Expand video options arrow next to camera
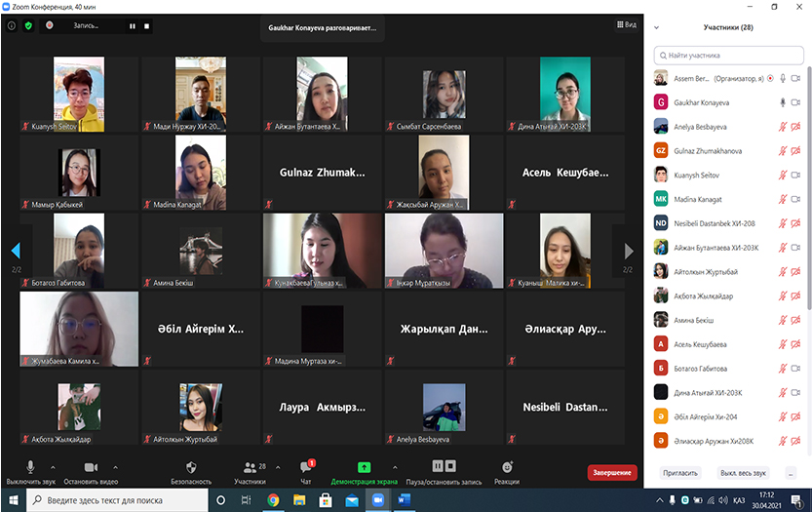This screenshot has height=512, width=812. pos(116,467)
